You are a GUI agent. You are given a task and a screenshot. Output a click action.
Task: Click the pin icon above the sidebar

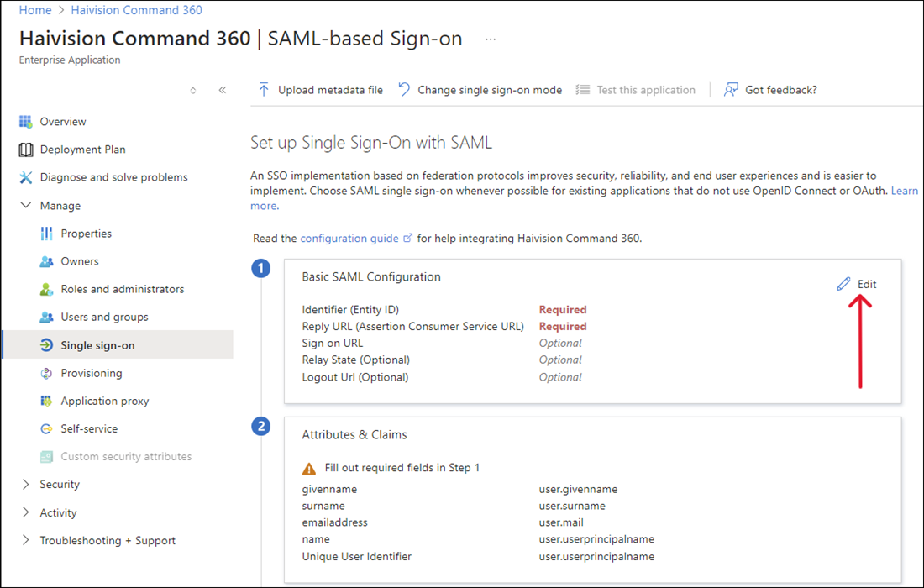(192, 89)
